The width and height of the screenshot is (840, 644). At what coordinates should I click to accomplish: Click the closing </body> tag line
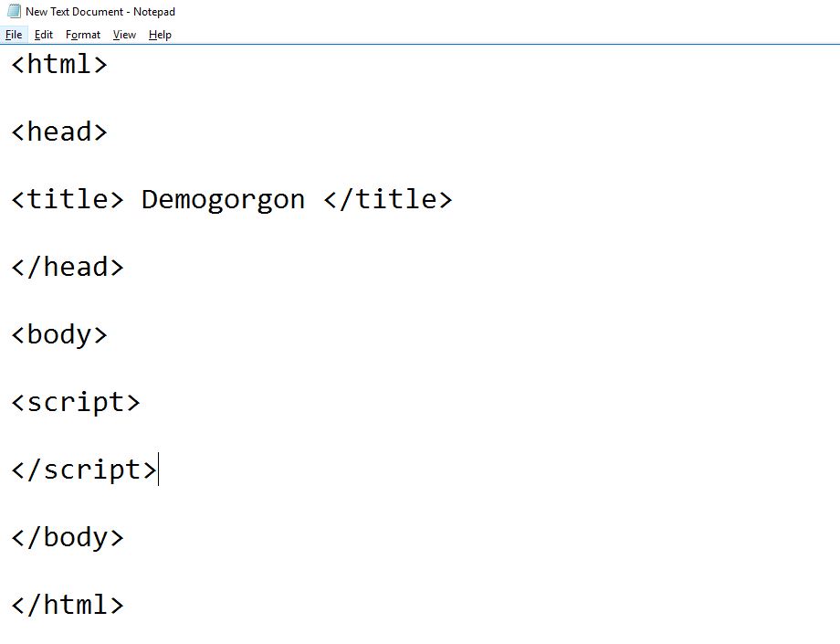pos(68,538)
